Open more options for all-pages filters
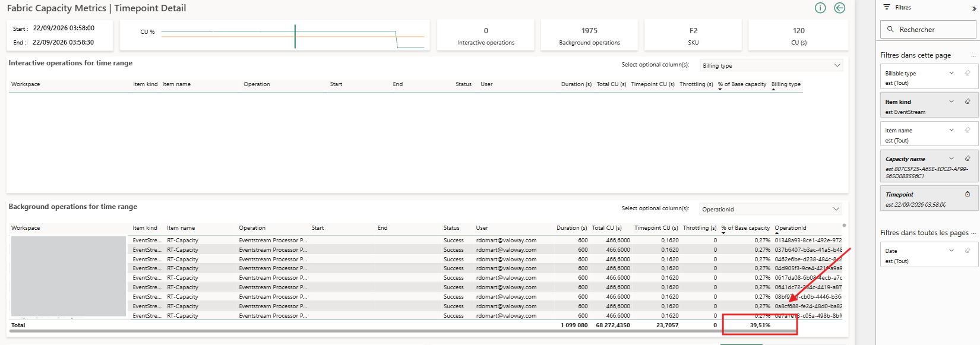Viewport: 980px width, 345px height. click(973, 233)
